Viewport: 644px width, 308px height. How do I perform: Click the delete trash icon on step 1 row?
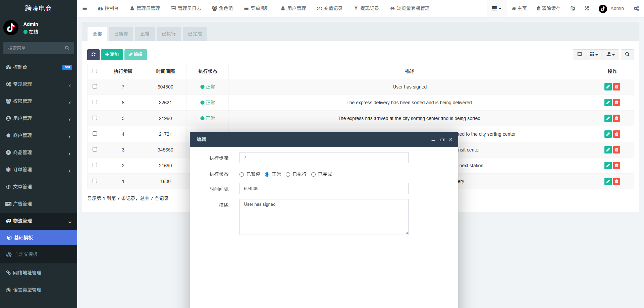[616, 181]
